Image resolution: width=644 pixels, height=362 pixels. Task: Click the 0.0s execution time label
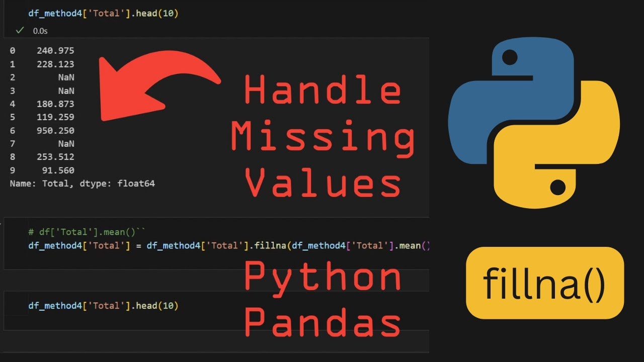(40, 31)
